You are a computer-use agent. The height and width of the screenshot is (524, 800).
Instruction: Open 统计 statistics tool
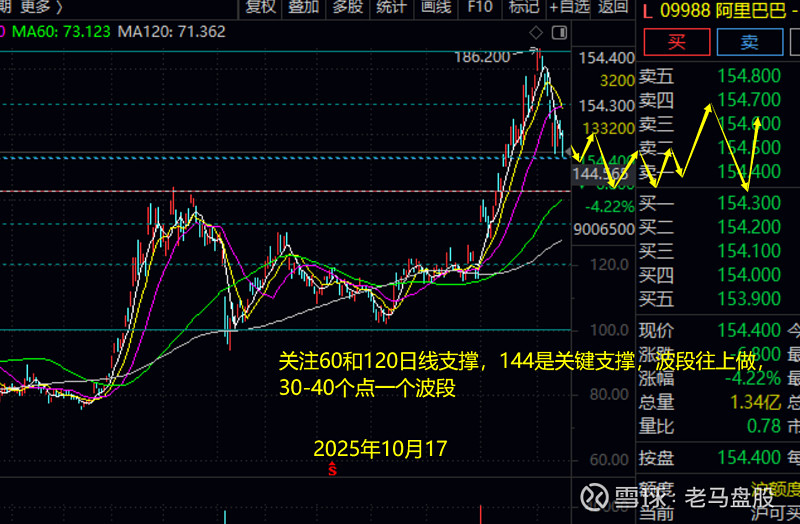391,7
